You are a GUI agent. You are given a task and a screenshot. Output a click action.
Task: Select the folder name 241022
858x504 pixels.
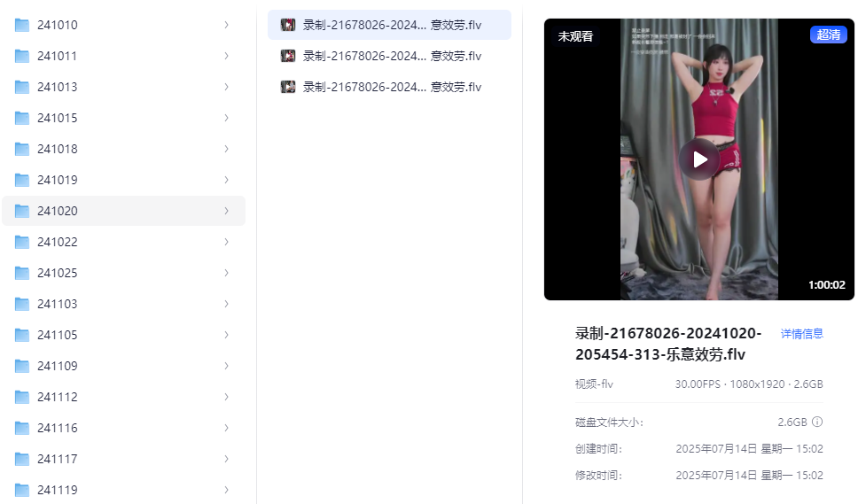58,242
